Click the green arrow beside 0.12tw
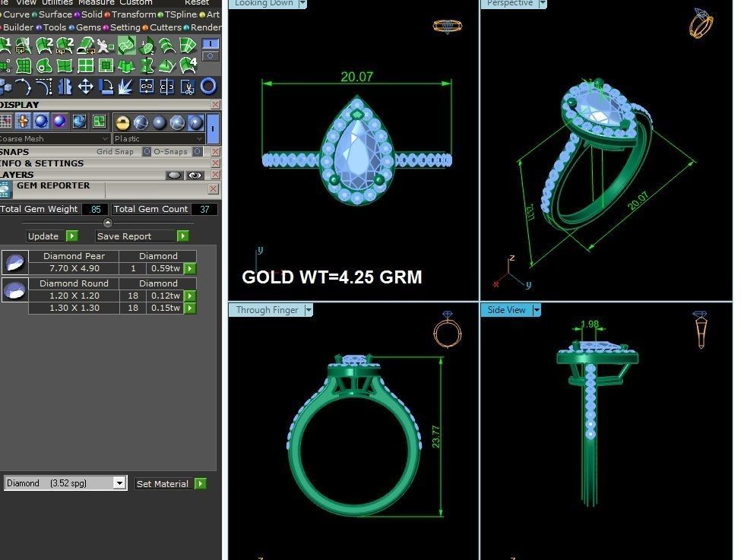 coord(190,296)
